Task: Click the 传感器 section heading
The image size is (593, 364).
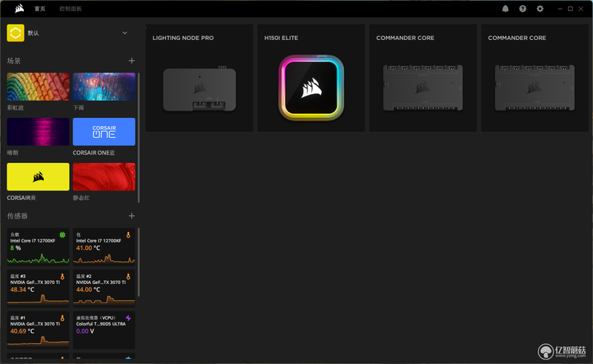Action: (17, 216)
